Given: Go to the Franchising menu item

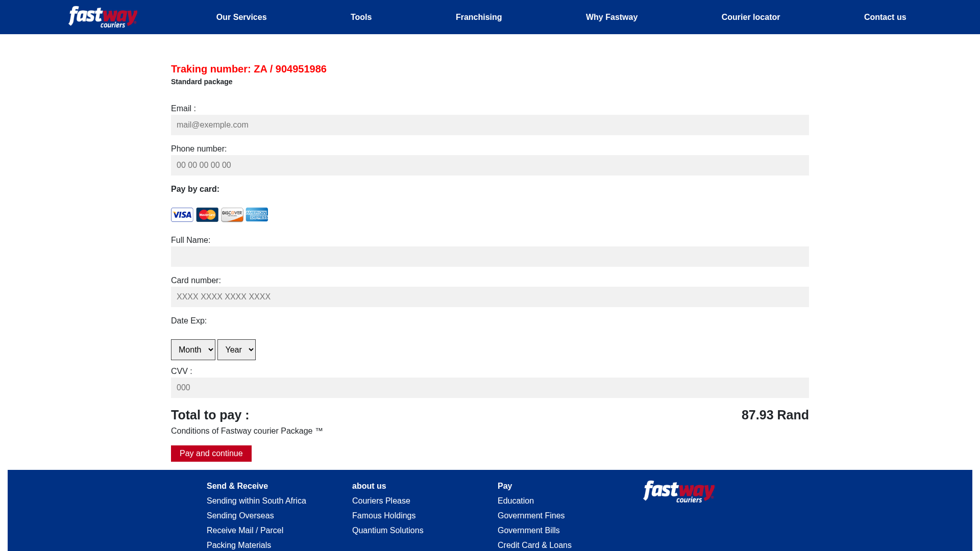Looking at the screenshot, I should [479, 17].
